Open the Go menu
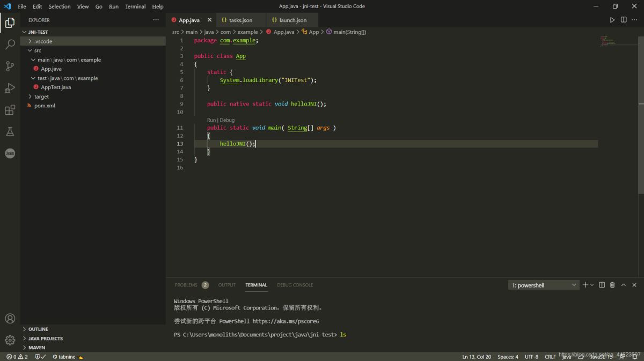Image resolution: width=644 pixels, height=361 pixels. coord(99,6)
